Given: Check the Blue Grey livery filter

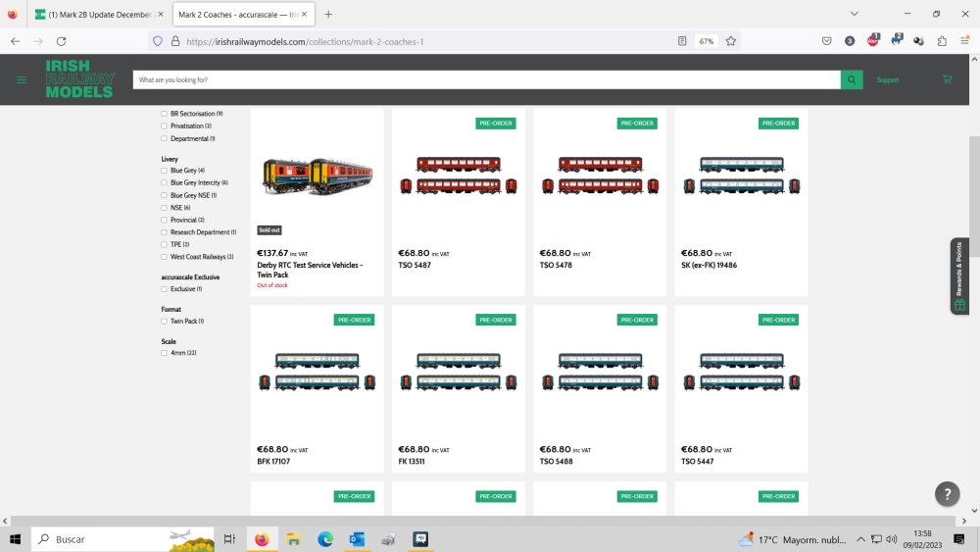Looking at the screenshot, I should tap(164, 171).
